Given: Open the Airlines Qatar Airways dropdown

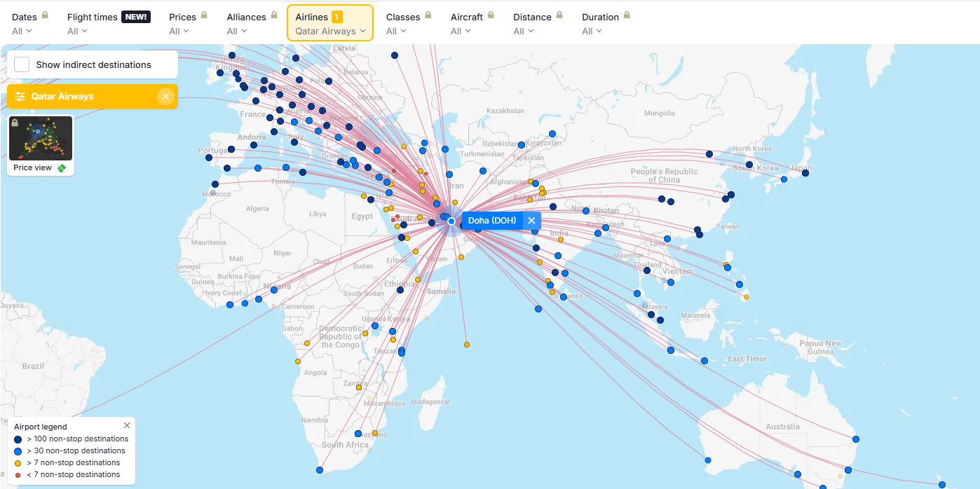Looking at the screenshot, I should pos(330,31).
